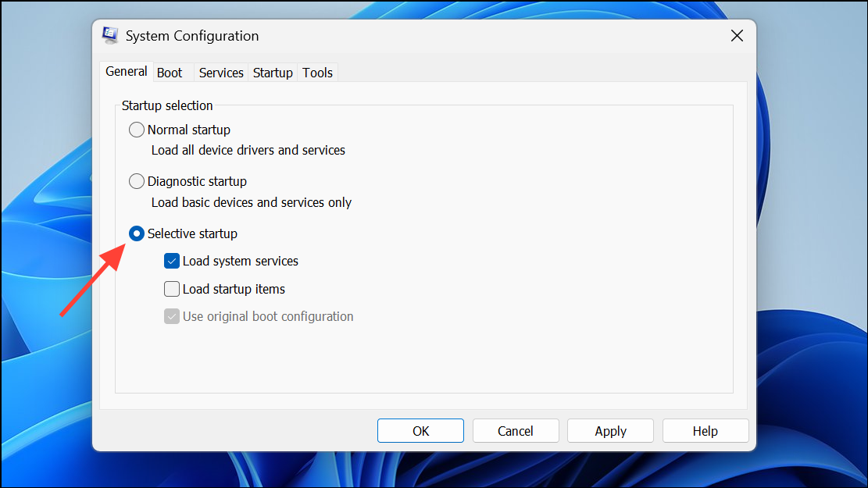Click Use original boot configuration checkbox
The width and height of the screenshot is (868, 488).
coord(172,317)
